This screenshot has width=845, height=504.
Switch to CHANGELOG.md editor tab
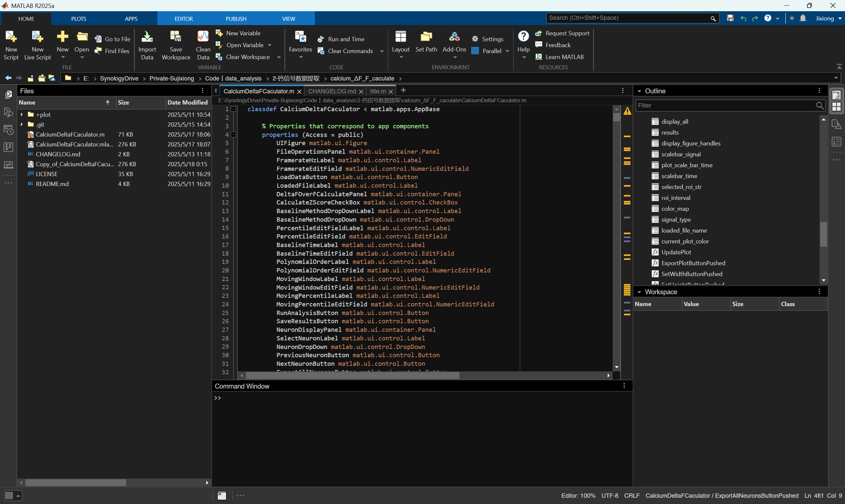332,91
